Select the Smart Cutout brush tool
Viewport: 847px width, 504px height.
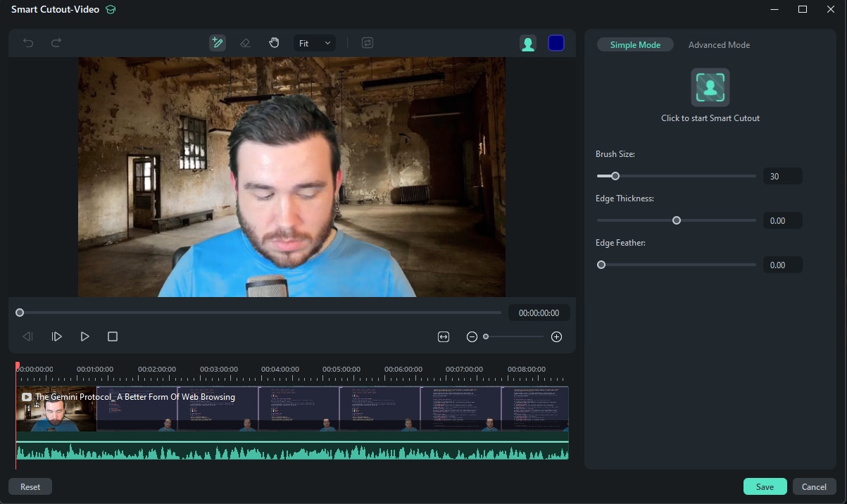tap(217, 43)
